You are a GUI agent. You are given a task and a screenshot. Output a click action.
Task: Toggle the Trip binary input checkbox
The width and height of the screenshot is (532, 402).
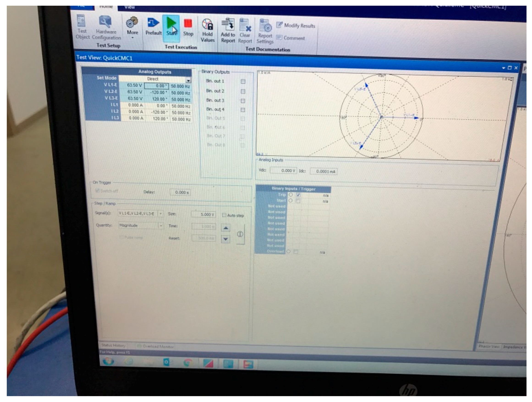coord(298,195)
